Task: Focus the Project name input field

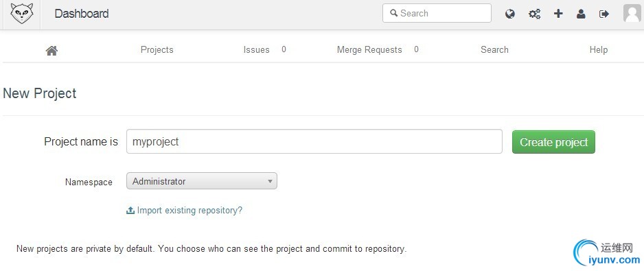Action: click(x=314, y=141)
